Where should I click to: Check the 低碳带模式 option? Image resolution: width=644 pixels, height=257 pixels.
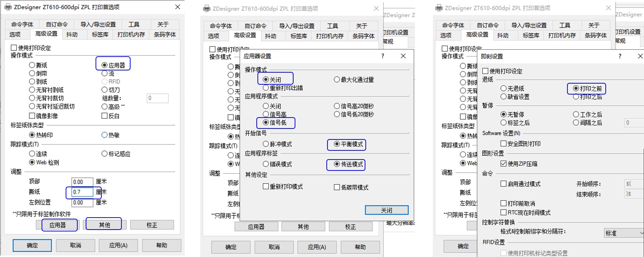coord(337,187)
